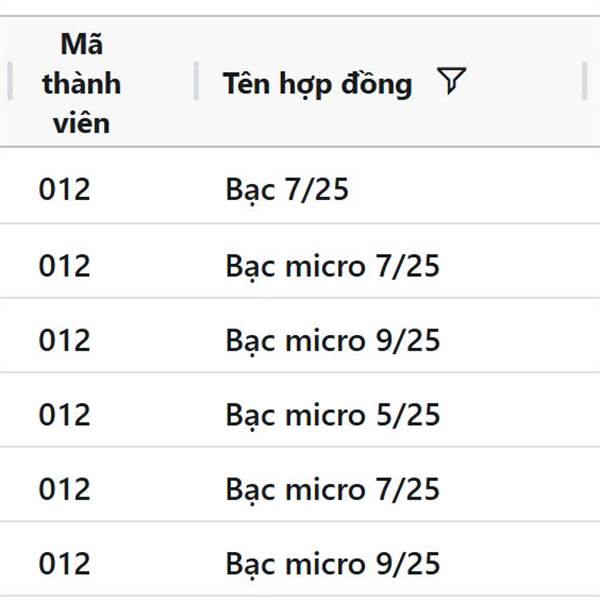Viewport: 600px width, 600px height.
Task: Select the Bạc micro 5/25 contract cell
Action: click(333, 415)
